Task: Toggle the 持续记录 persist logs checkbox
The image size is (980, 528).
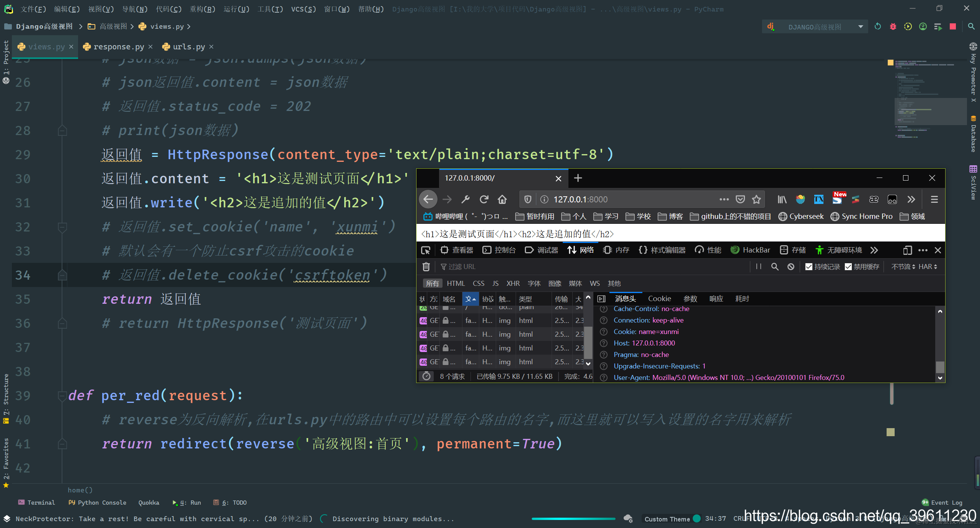Action: pos(808,267)
